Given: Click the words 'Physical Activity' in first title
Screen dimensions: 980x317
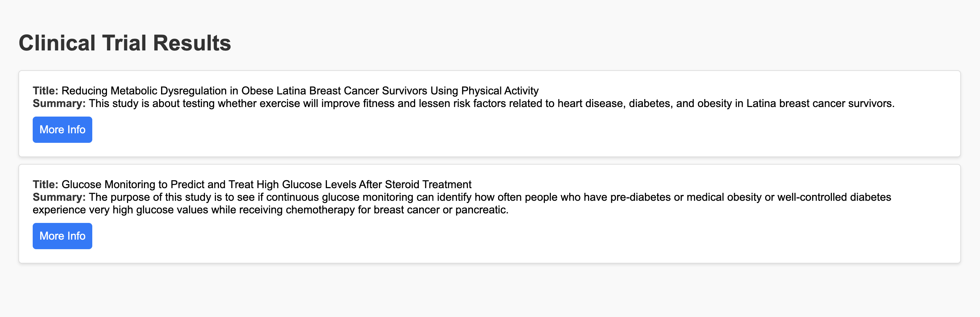Looking at the screenshot, I should [500, 91].
